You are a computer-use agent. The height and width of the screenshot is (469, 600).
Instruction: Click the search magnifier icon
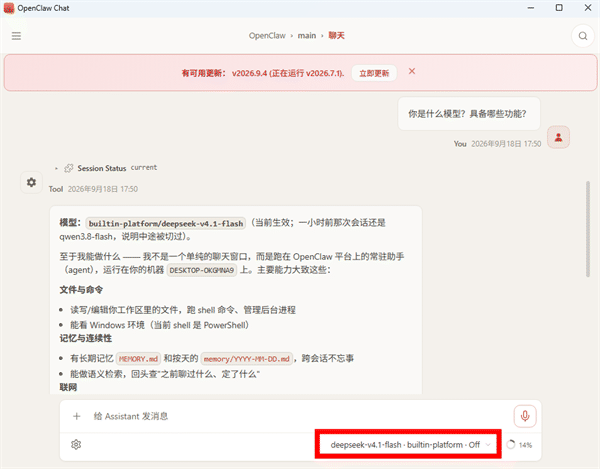point(582,36)
